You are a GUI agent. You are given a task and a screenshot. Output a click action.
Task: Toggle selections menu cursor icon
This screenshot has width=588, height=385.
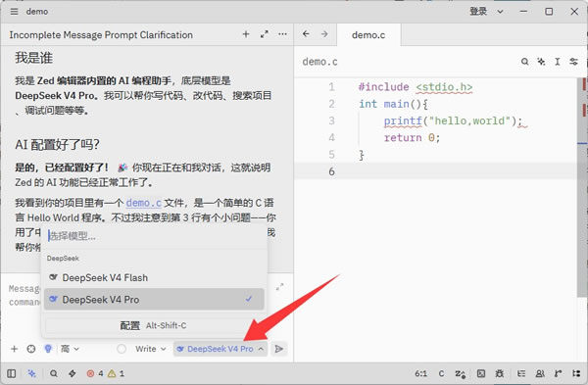[558, 62]
